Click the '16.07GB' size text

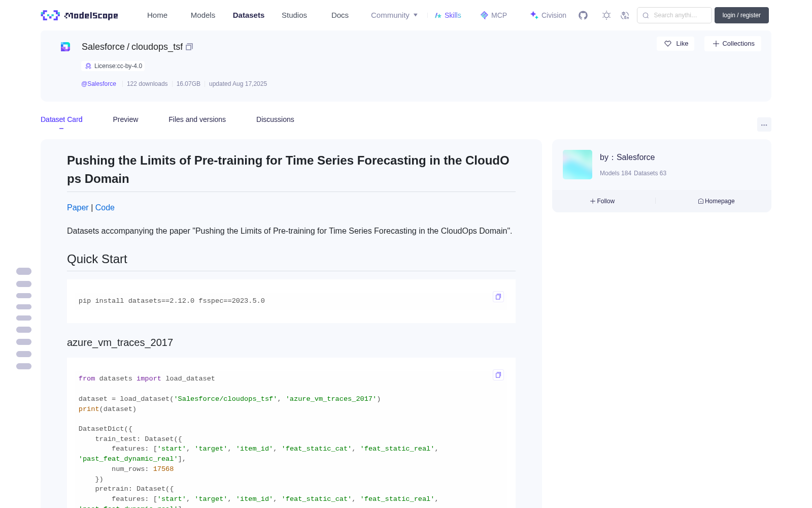click(x=188, y=84)
